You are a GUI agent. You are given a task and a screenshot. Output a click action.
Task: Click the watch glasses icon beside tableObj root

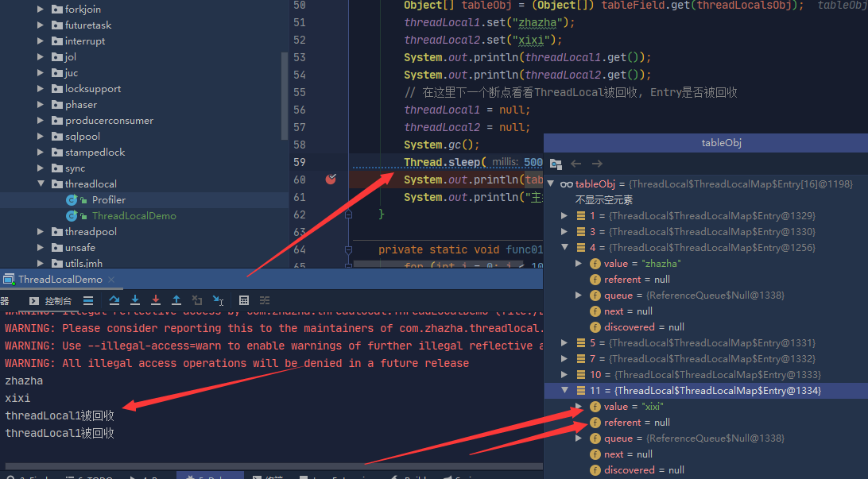pyautogui.click(x=566, y=184)
